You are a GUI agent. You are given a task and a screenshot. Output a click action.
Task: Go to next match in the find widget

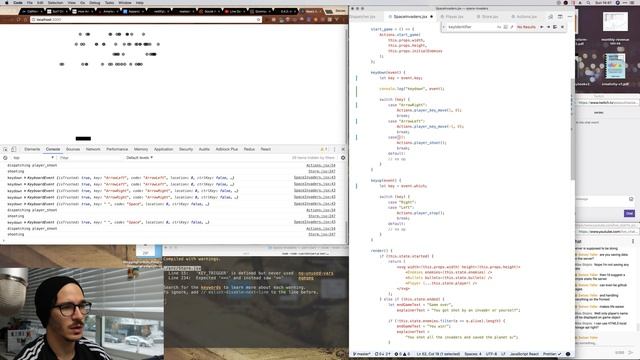pyautogui.click(x=548, y=27)
